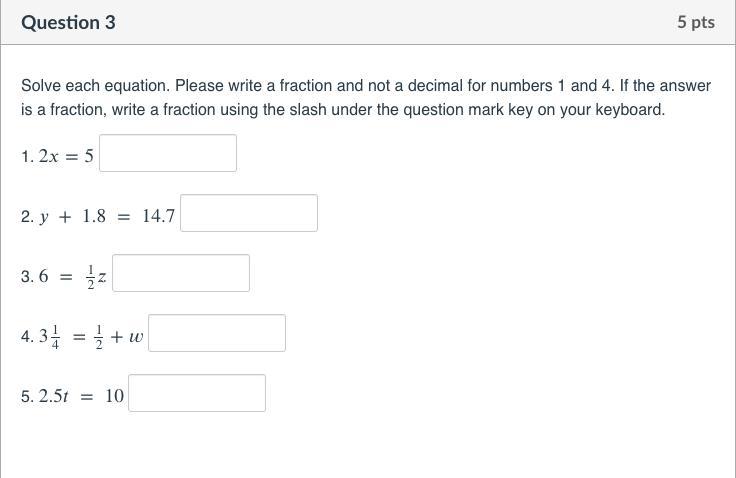Click the answer field after ½ + w
The image size is (736, 478).
[217, 333]
